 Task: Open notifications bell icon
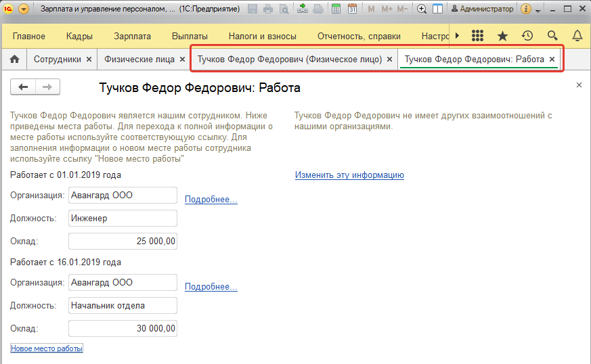pyautogui.click(x=577, y=36)
